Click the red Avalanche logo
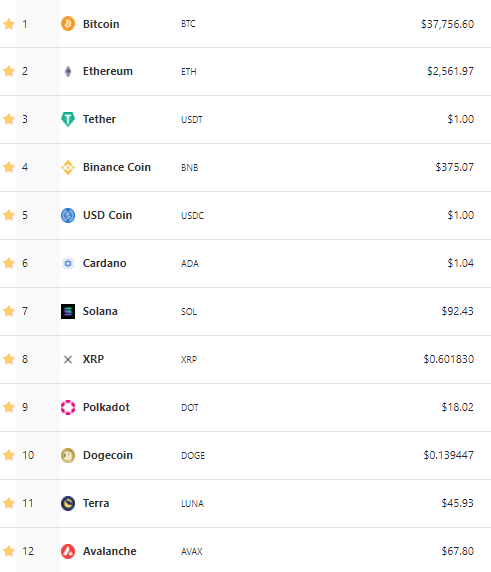 click(68, 551)
